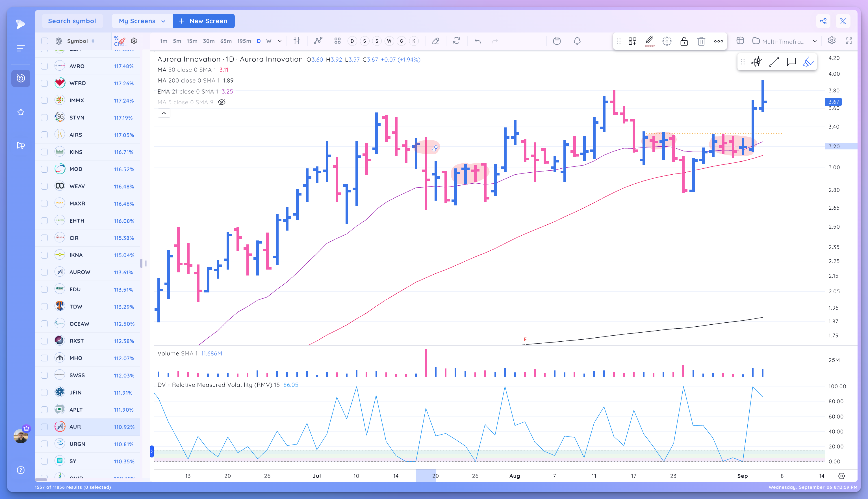Screen dimensions: 868x499
Task: Check the checkbox next to AUR symbol
Action: pos(45,427)
